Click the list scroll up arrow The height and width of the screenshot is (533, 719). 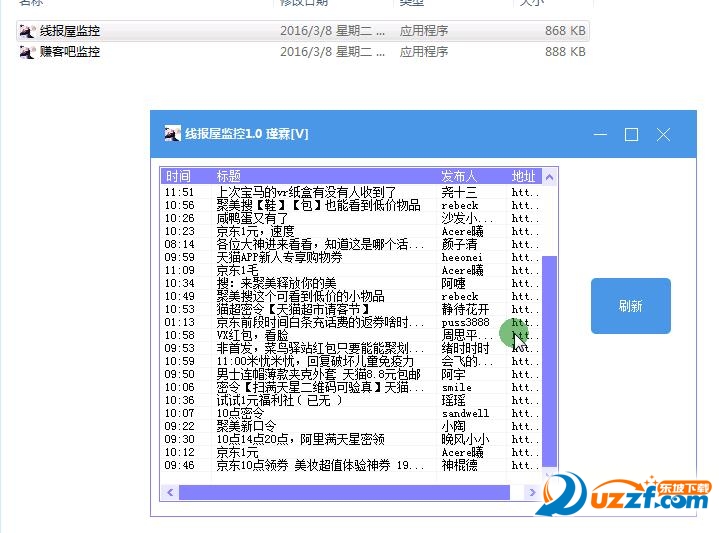(549, 177)
